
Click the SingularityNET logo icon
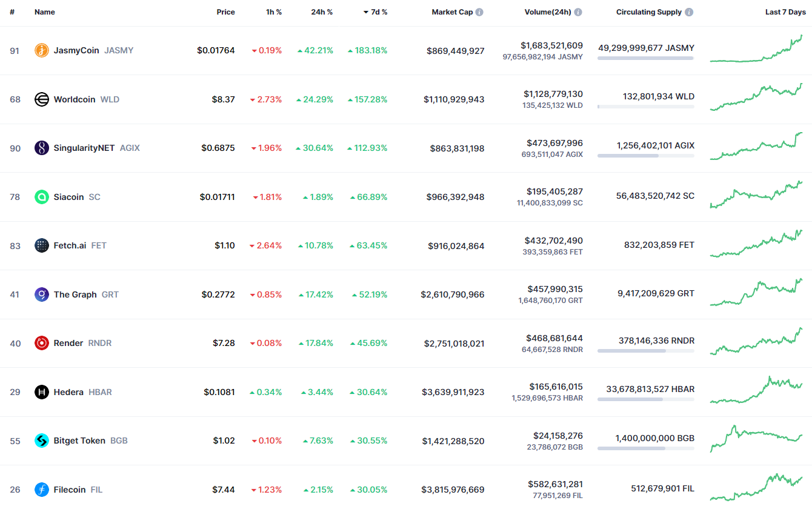[42, 148]
